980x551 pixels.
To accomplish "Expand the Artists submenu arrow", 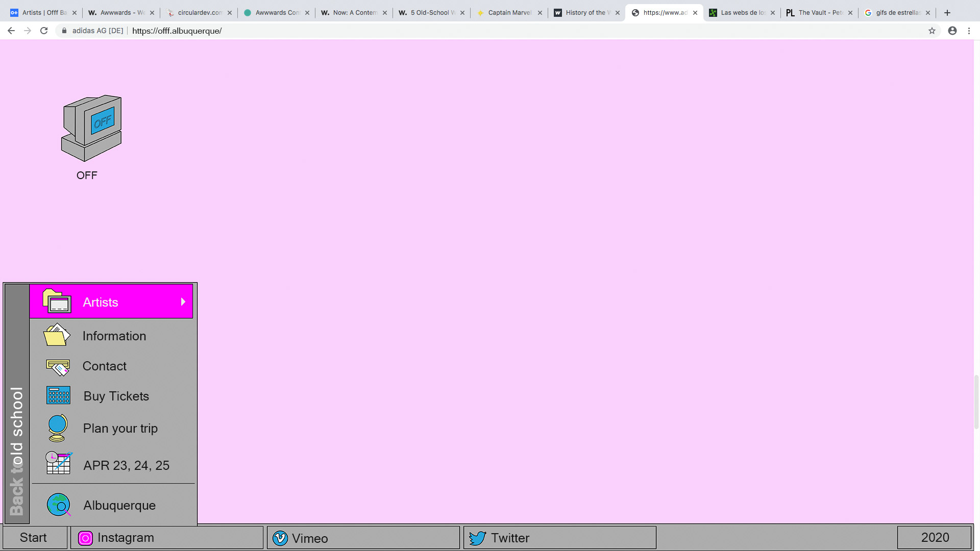I will click(183, 302).
